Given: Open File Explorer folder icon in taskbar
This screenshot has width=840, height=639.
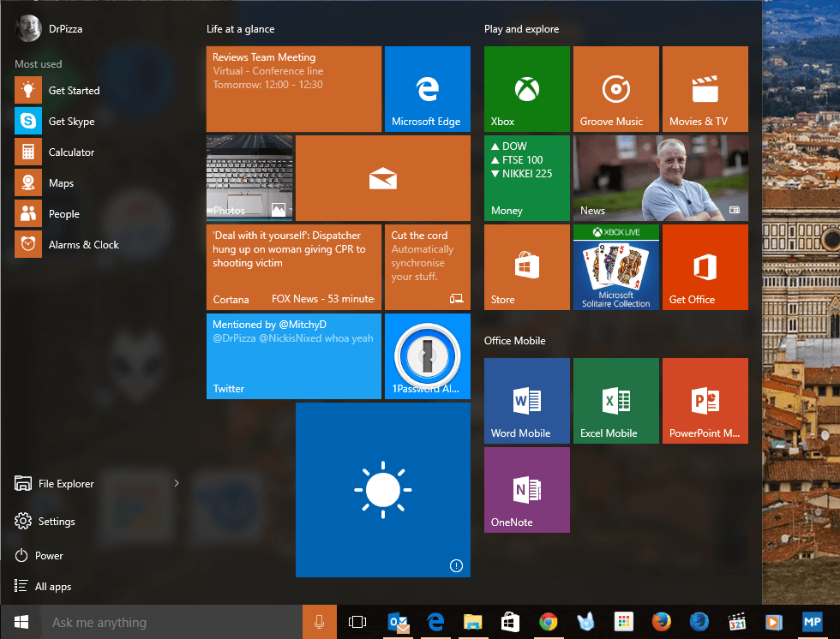Looking at the screenshot, I should (472, 622).
